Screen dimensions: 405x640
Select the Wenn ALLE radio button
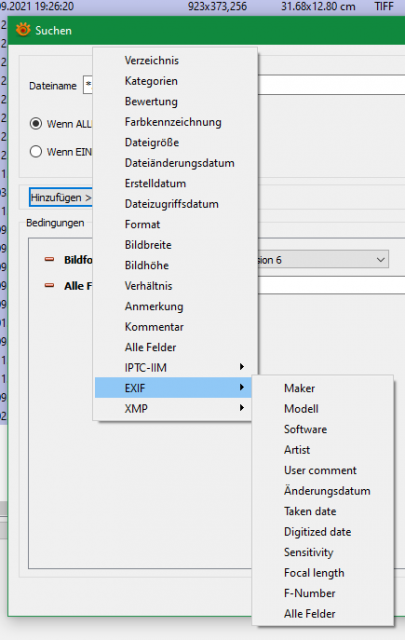[36, 124]
